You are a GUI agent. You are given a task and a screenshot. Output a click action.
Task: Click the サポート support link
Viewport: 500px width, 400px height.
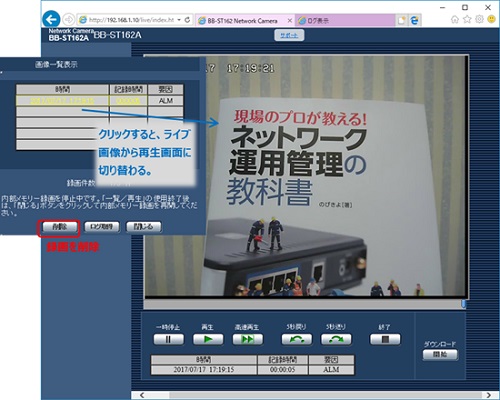click(289, 35)
